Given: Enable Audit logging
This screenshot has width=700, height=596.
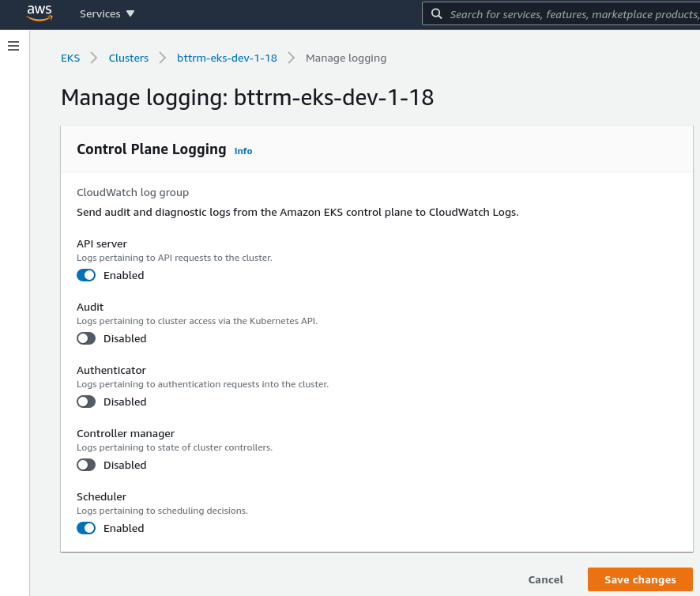Looking at the screenshot, I should [x=86, y=338].
